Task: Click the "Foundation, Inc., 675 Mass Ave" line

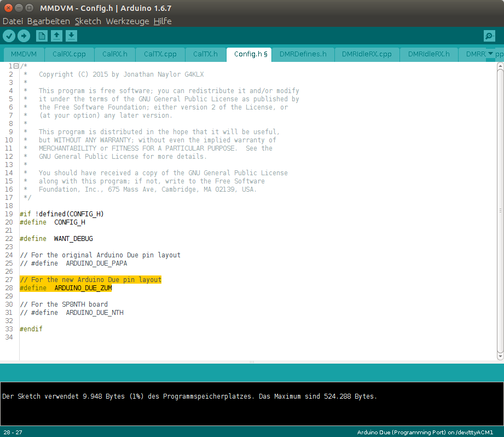Action: (148, 189)
